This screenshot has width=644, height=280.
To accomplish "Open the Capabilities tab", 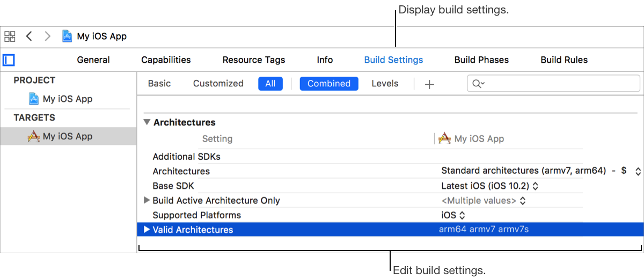I will pos(166,60).
